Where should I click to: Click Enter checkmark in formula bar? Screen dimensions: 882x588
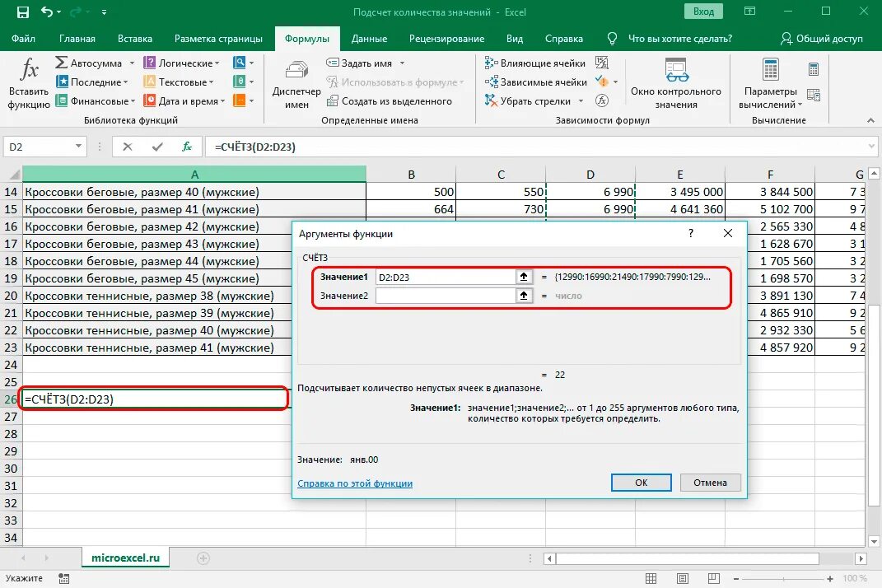click(x=157, y=147)
